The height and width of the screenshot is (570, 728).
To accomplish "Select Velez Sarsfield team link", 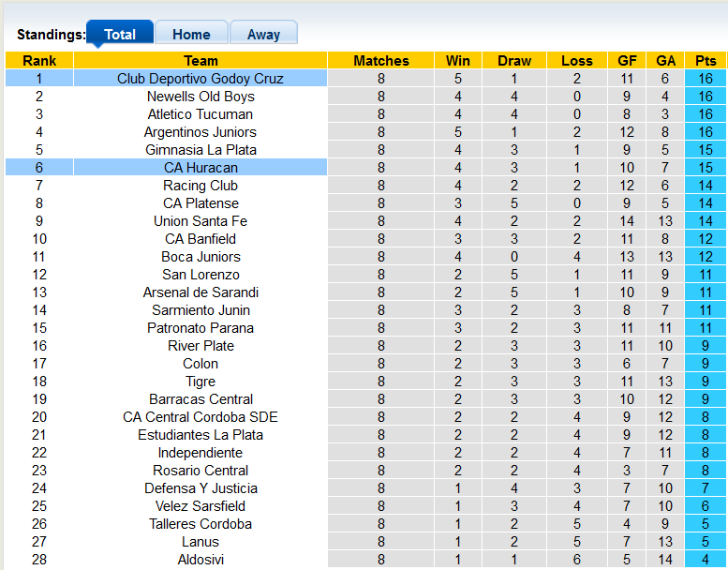I will (201, 506).
